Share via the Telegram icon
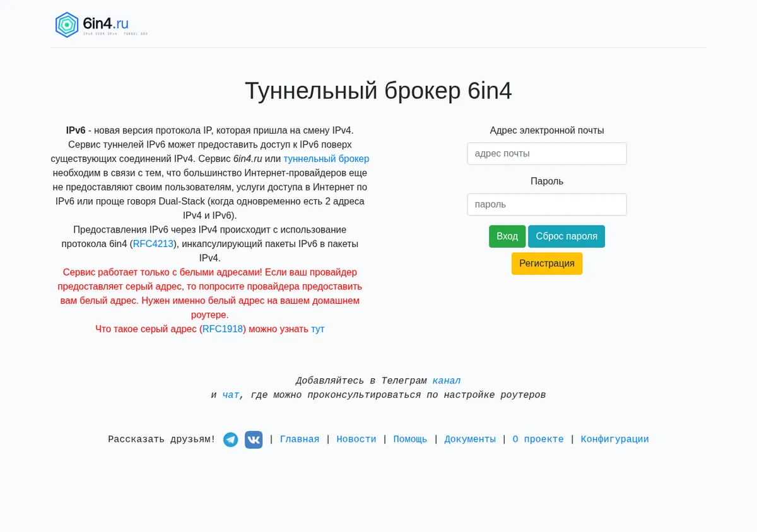This screenshot has height=532, width=757. click(231, 439)
